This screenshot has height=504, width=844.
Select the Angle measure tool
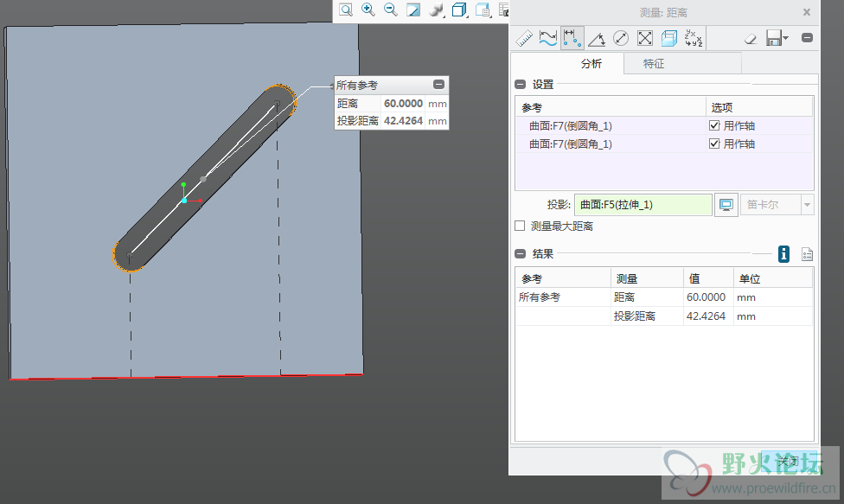point(597,38)
